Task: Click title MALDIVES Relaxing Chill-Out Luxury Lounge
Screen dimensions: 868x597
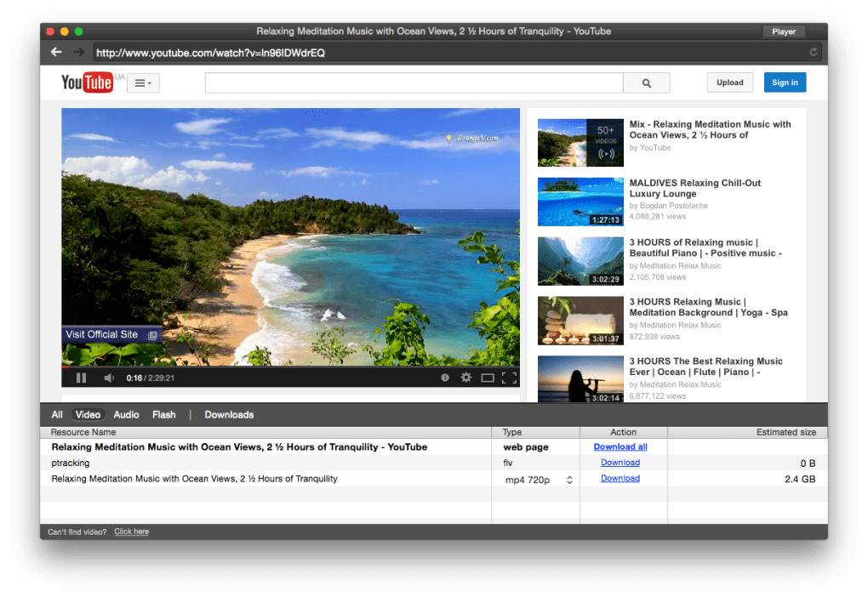Action: 695,188
